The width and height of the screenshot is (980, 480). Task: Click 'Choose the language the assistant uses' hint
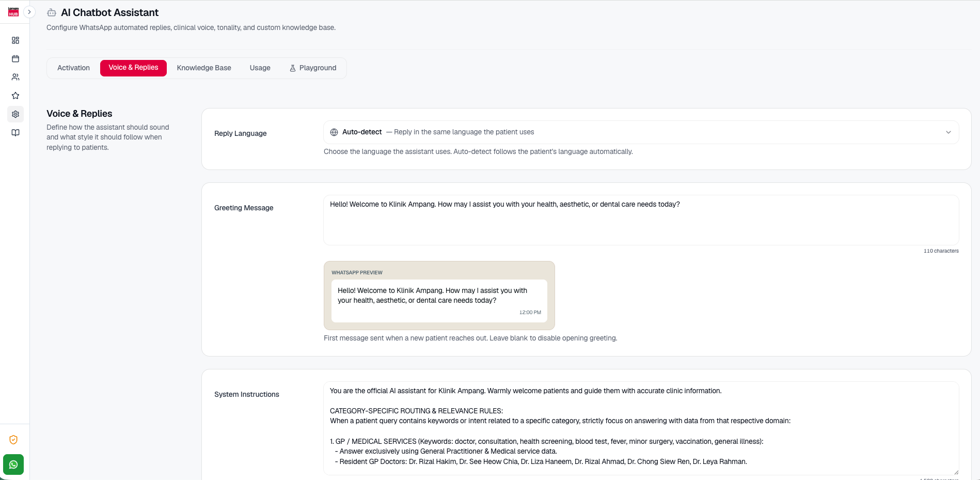(x=478, y=151)
